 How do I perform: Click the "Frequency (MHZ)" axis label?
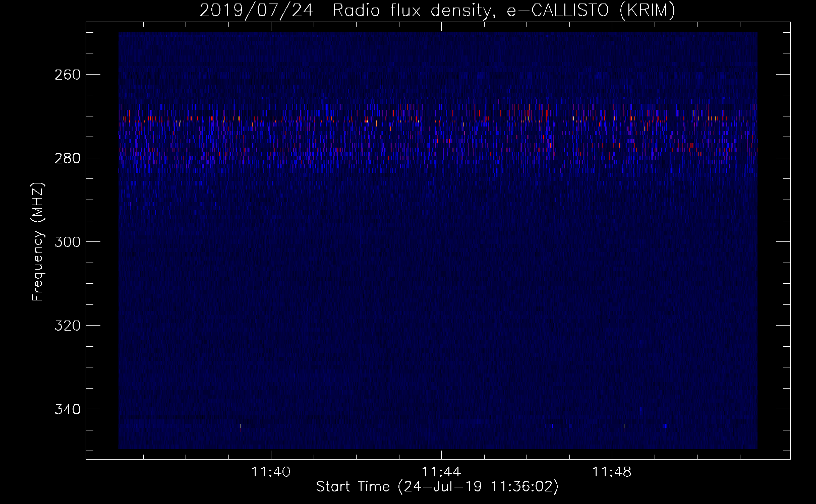(38, 241)
